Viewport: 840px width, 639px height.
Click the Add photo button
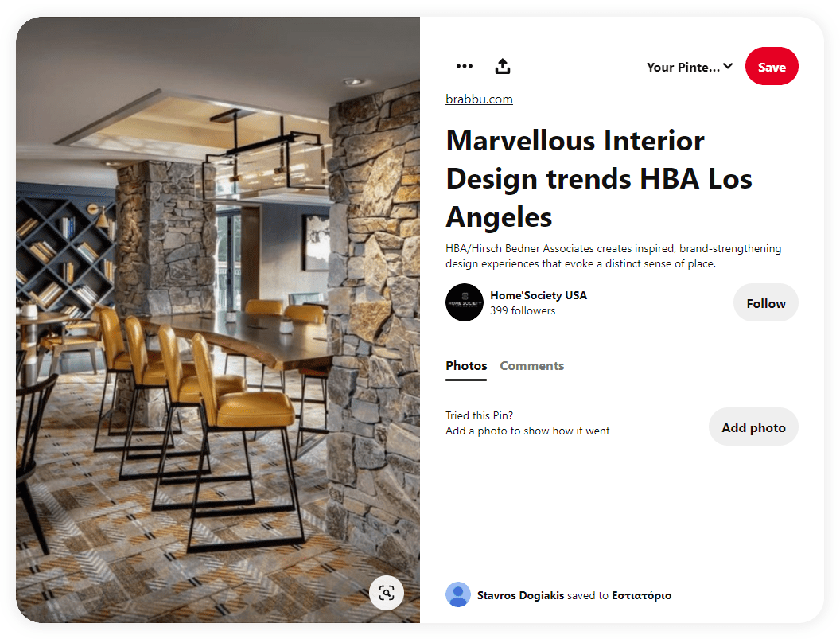coord(753,427)
